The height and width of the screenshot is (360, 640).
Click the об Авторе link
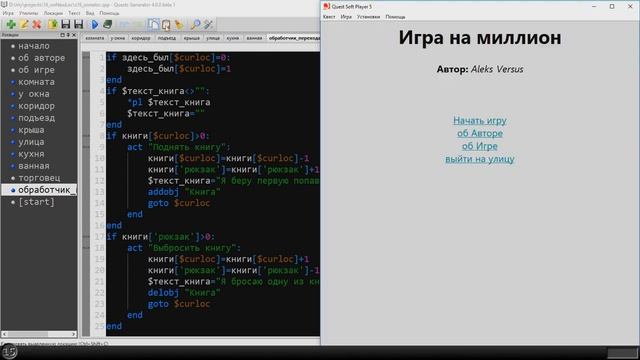(480, 133)
